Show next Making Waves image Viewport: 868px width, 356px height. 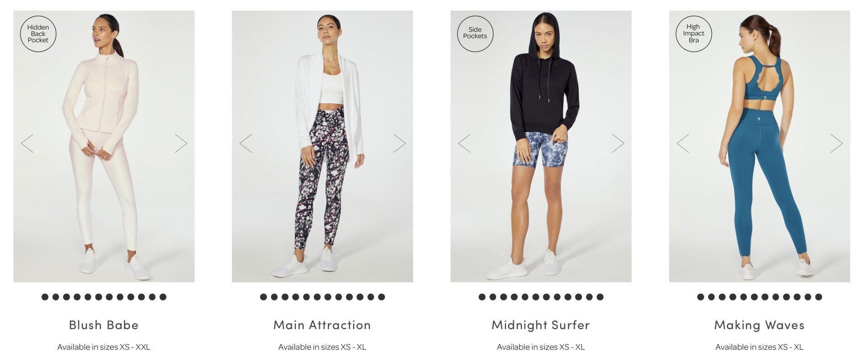click(x=836, y=143)
